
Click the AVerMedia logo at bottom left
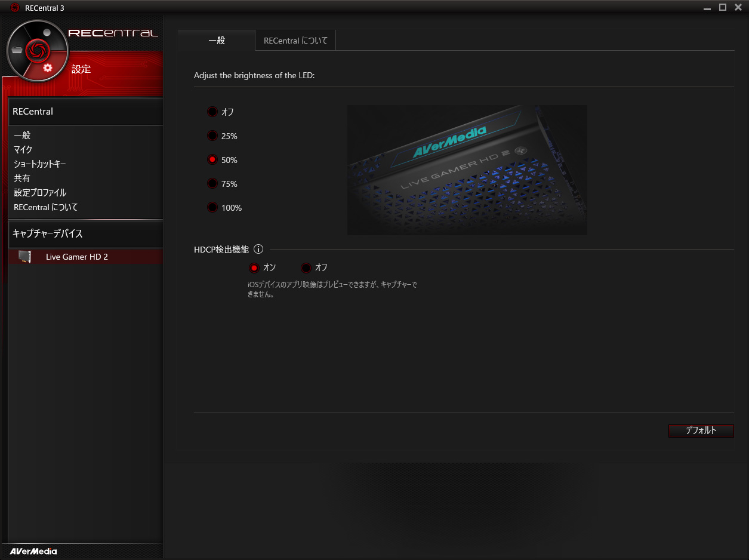[33, 551]
